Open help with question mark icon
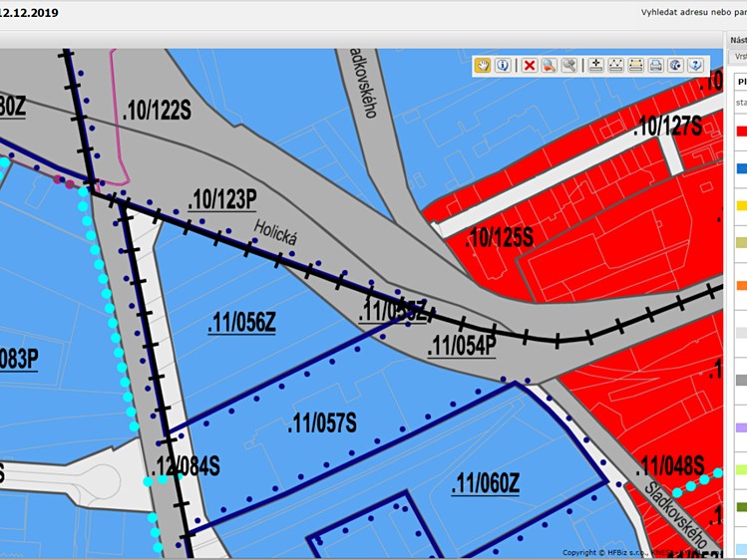747x560 pixels. pyautogui.click(x=695, y=65)
